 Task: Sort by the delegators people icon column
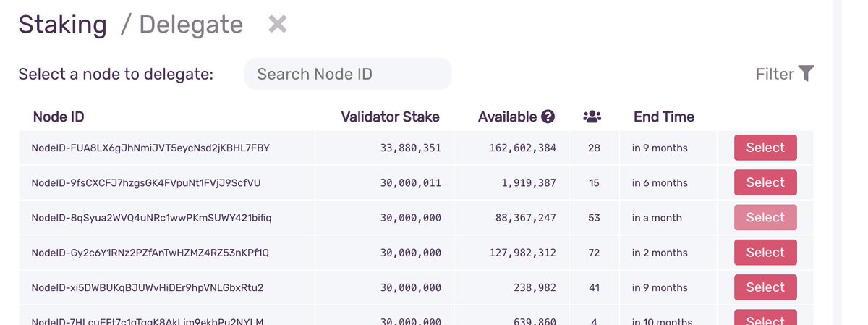point(592,117)
